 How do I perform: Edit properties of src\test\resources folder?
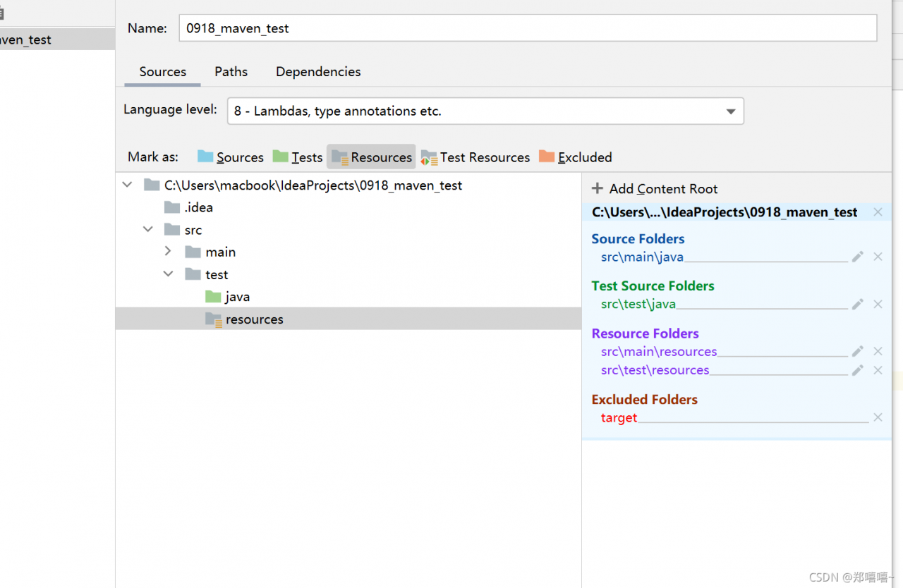(857, 370)
